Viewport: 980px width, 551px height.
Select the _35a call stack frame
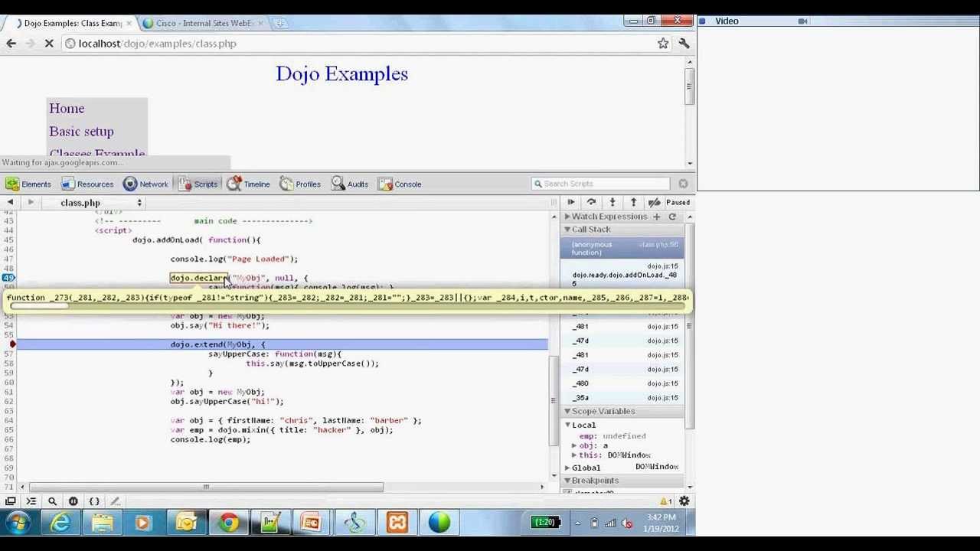pyautogui.click(x=623, y=398)
